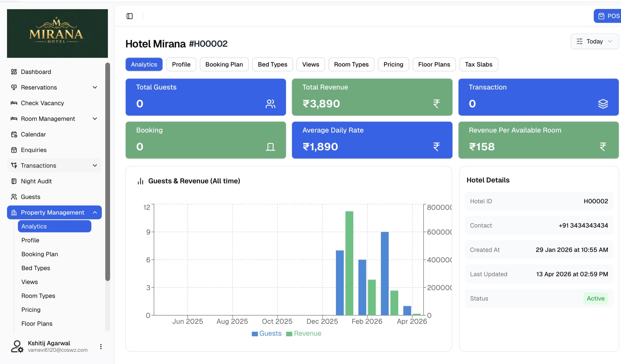621x364 pixels.
Task: Click the rupee icon on Total Revenue card
Action: coord(436,104)
